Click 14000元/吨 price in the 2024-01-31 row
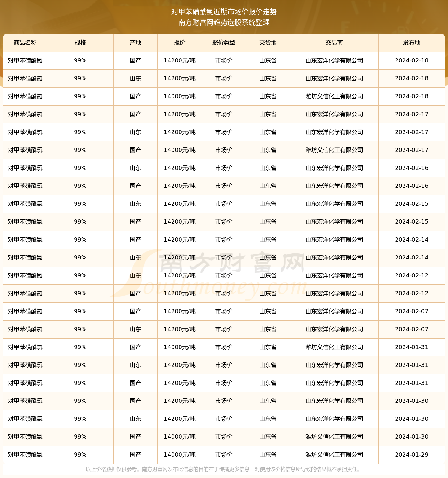Screen dimensions: 448x478 180,347
